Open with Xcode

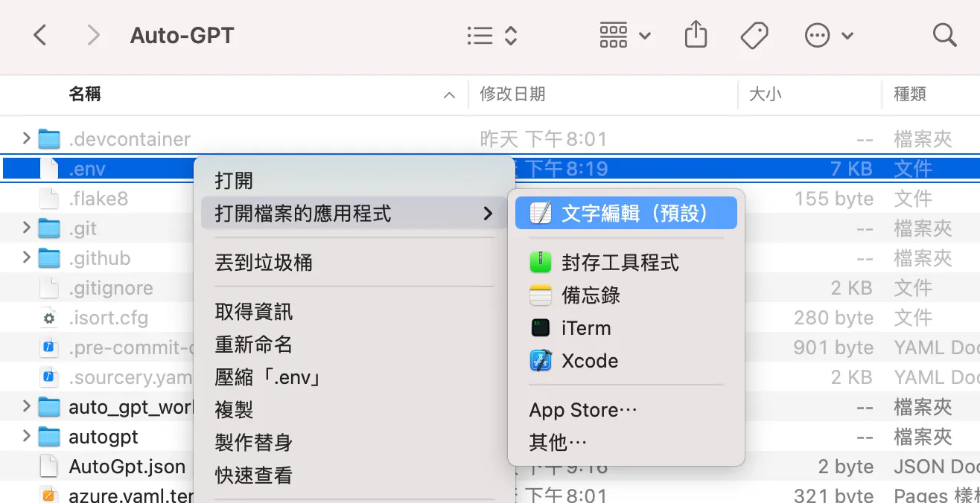626,361
